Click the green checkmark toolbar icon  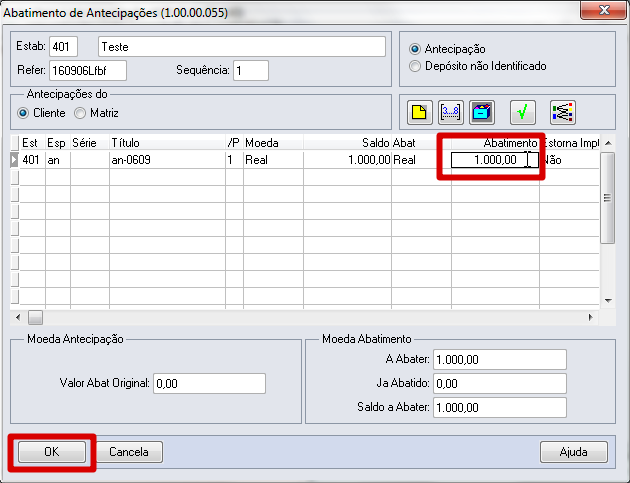(x=523, y=112)
